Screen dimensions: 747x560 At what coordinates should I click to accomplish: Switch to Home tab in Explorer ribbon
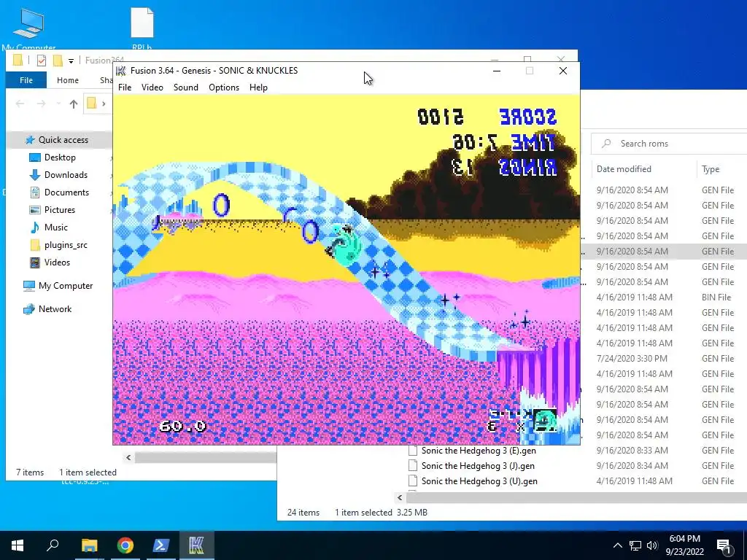[x=68, y=80]
